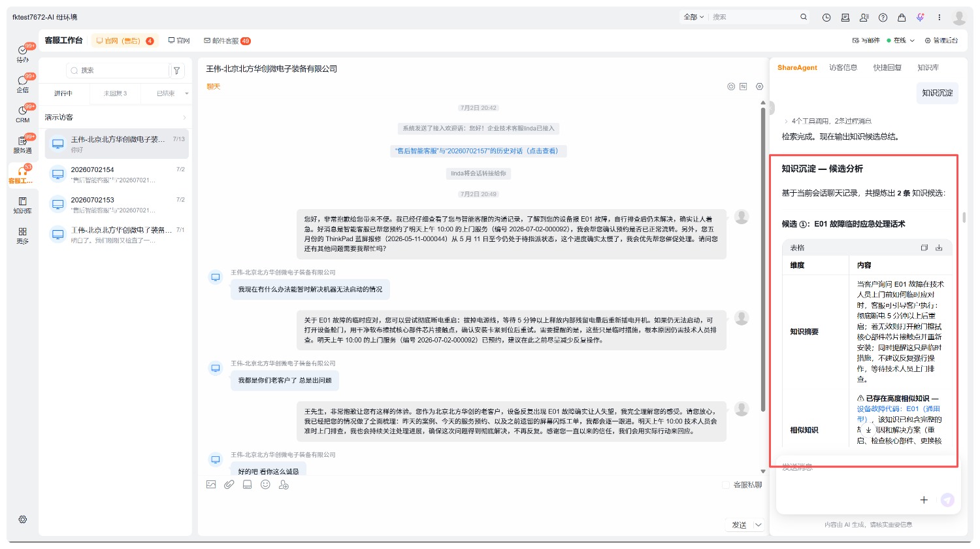Viewport: 980px width, 549px height.
Task: Open the history clock icon in top bar
Action: pos(826,18)
